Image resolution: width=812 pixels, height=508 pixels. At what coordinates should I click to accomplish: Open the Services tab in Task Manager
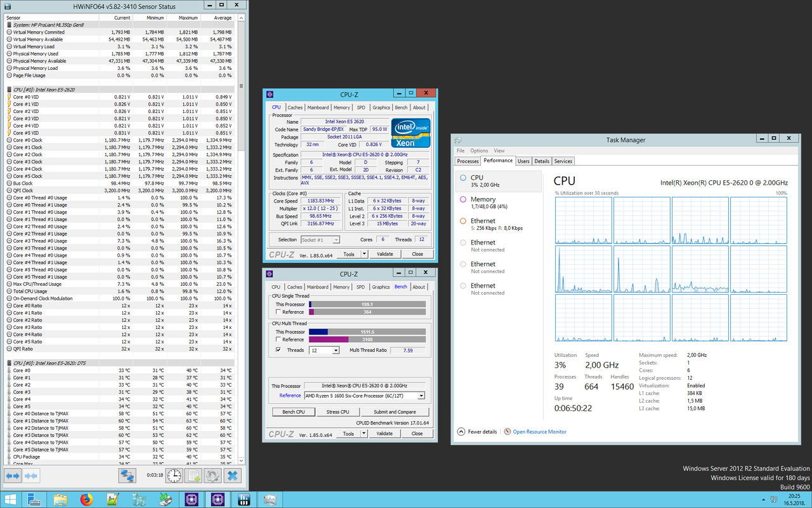click(563, 161)
